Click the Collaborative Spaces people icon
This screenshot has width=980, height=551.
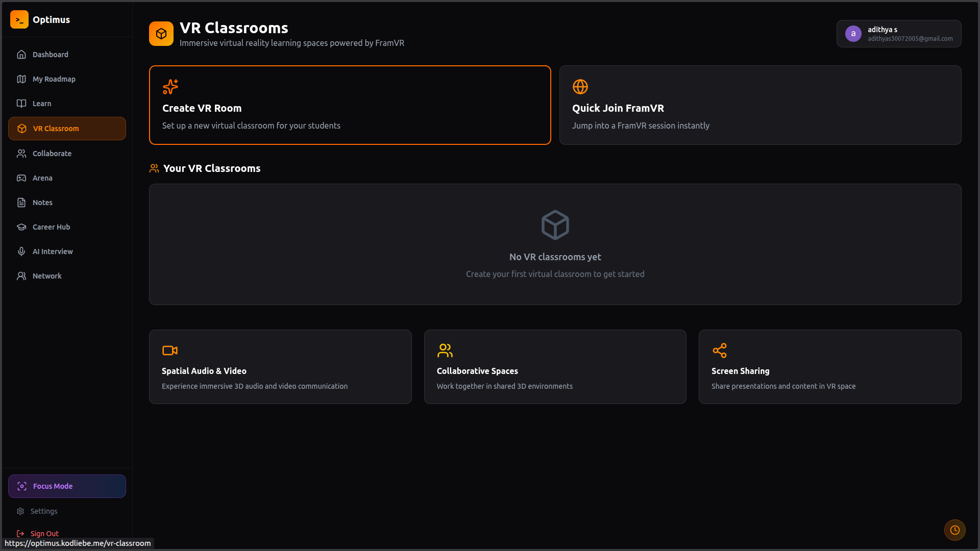point(445,350)
